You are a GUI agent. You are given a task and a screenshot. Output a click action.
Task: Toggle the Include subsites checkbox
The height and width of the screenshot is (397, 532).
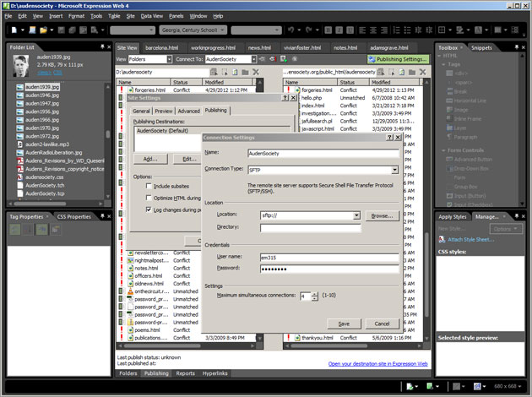149,186
